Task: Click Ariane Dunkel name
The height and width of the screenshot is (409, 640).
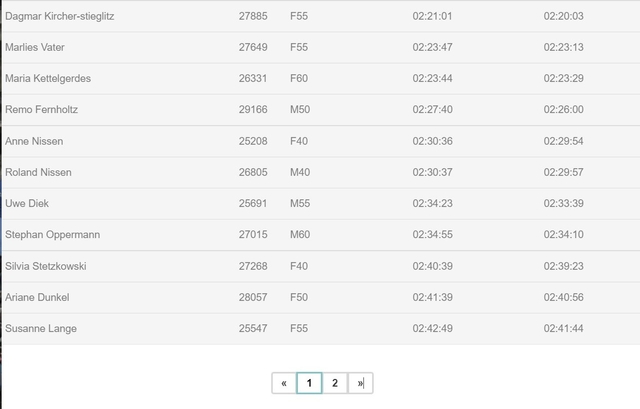Action: pyautogui.click(x=37, y=297)
